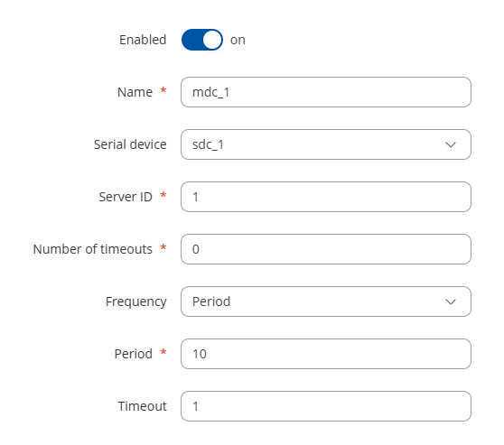Focus the Period input showing 10
Viewport: 504px width, 445px height.
(x=326, y=354)
